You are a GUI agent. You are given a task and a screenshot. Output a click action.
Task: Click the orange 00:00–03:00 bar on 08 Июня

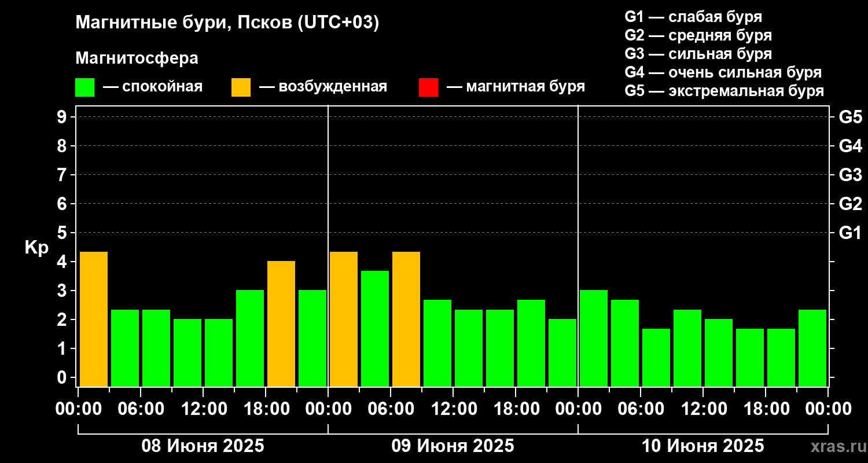coord(94,319)
